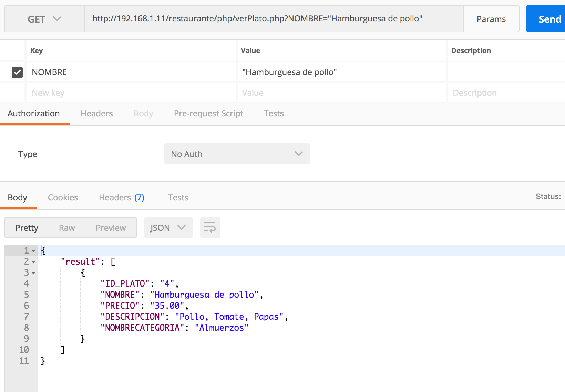Select Preview view mode
Viewport: 565px width, 392px height.
click(111, 228)
